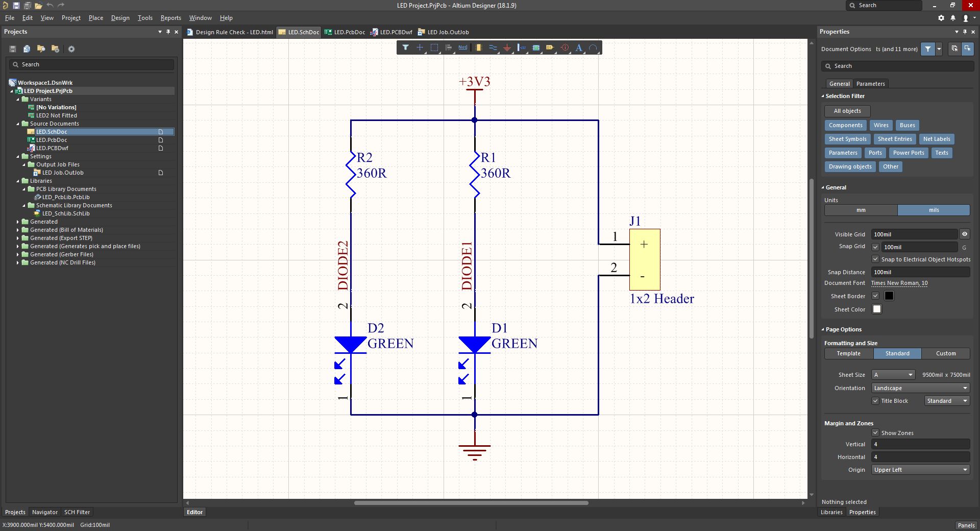The width and height of the screenshot is (980, 531).
Task: Click the Place Port icon
Action: (550, 47)
